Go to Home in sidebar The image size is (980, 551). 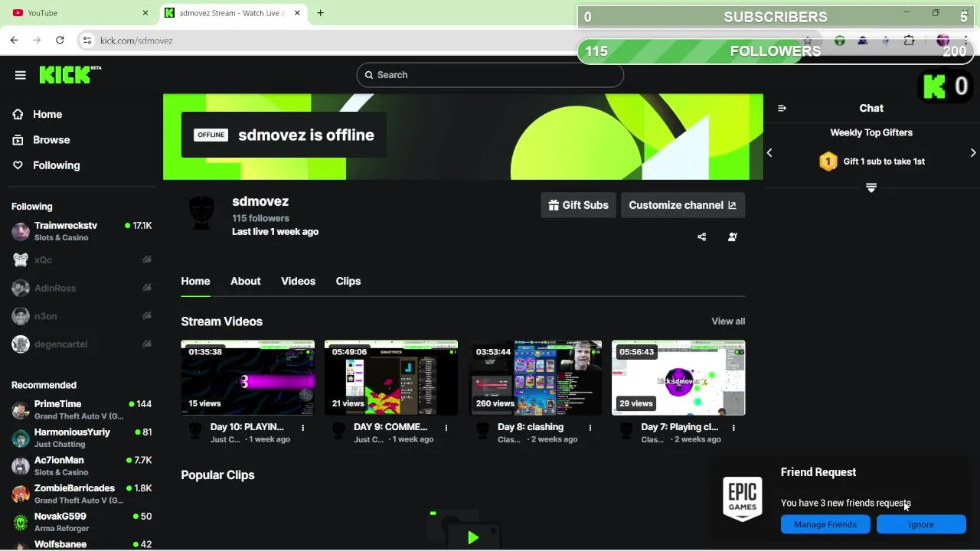47,114
